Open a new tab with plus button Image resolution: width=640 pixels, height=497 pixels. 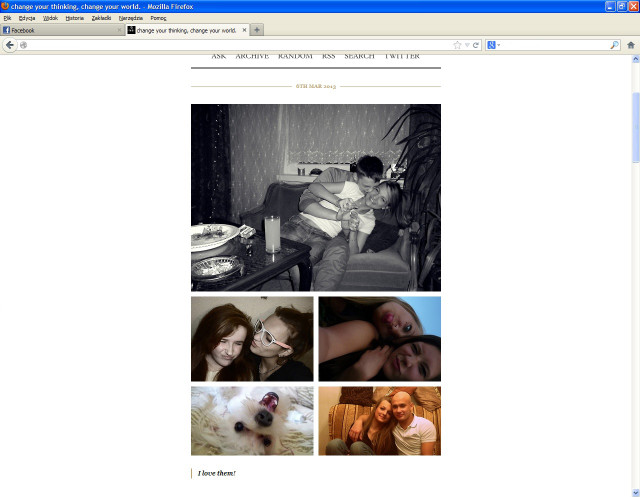click(256, 30)
